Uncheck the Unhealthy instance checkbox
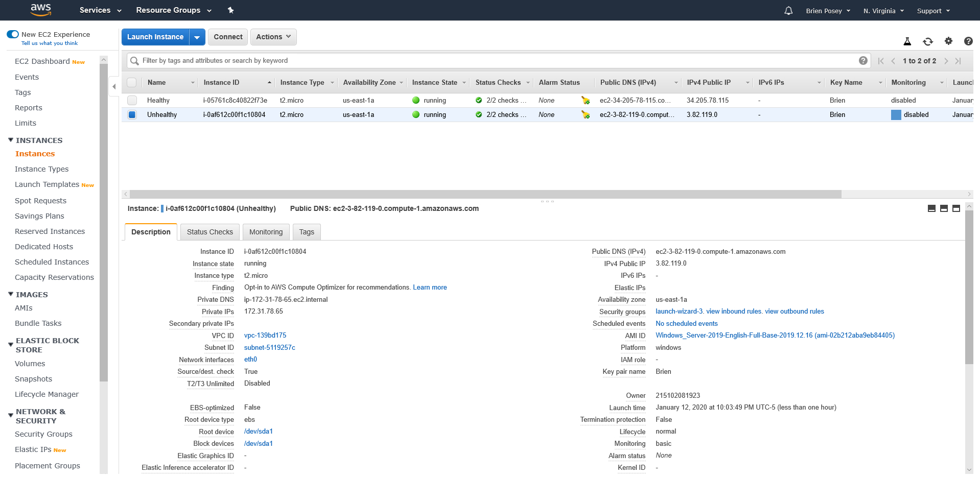This screenshot has width=980, height=477. pos(132,115)
